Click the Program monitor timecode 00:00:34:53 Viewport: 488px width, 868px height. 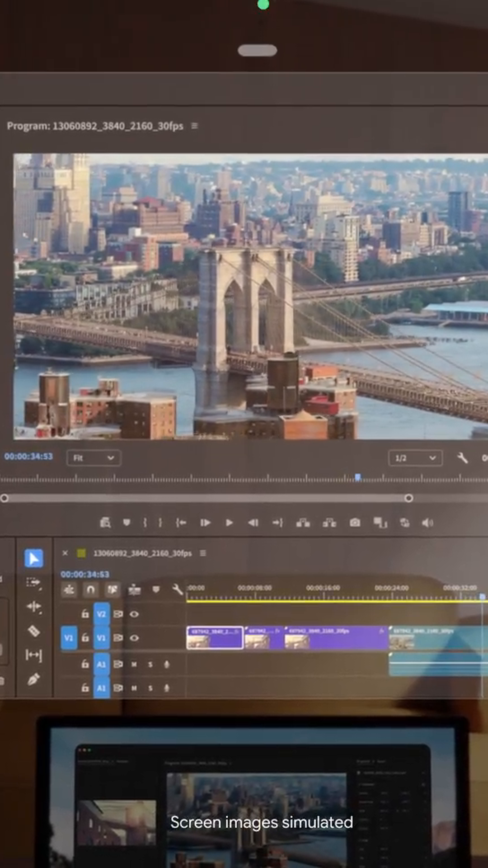[28, 457]
